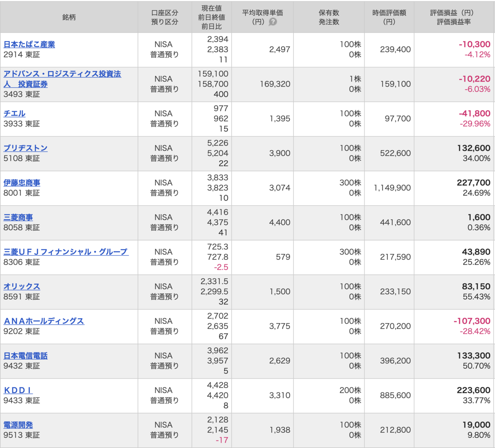Select market value 522,600
The height and width of the screenshot is (448, 495).
(x=395, y=153)
